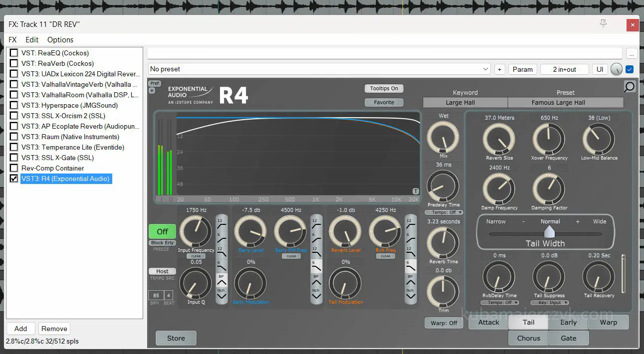Uncheck the R4 (Exponential Audio) plugin checkbox

point(14,178)
